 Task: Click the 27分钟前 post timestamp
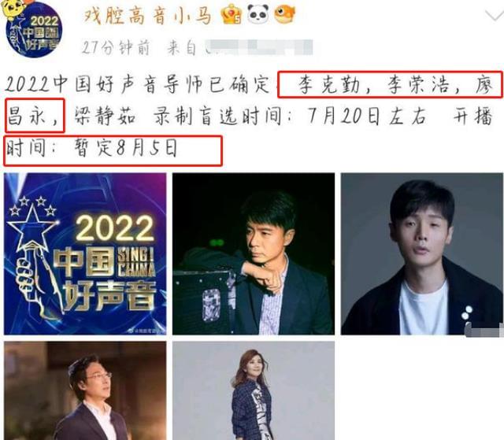point(116,48)
